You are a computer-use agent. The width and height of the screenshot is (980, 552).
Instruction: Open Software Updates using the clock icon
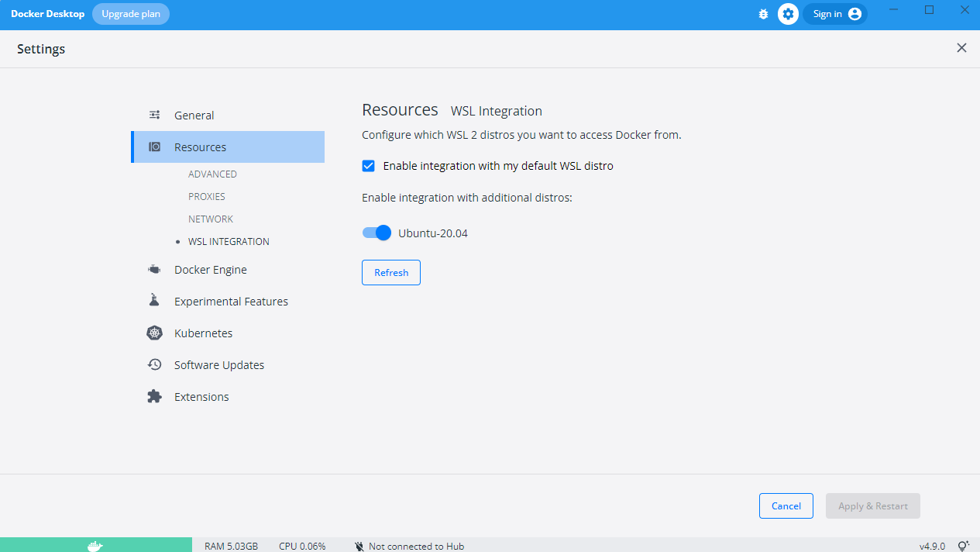coord(154,364)
